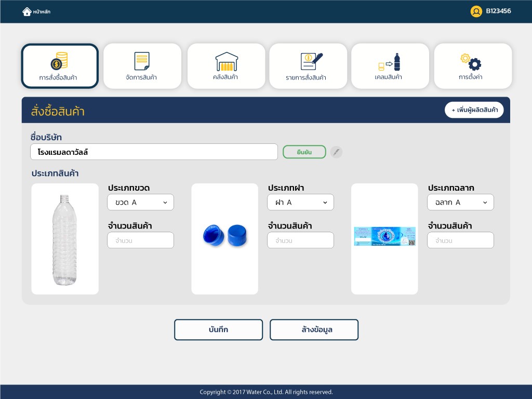Click the quantity field under bottle type
The image size is (532, 399).
click(x=140, y=240)
